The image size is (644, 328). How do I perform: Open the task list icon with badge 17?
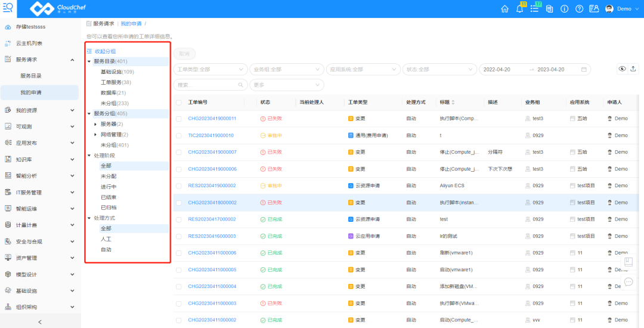pos(534,9)
